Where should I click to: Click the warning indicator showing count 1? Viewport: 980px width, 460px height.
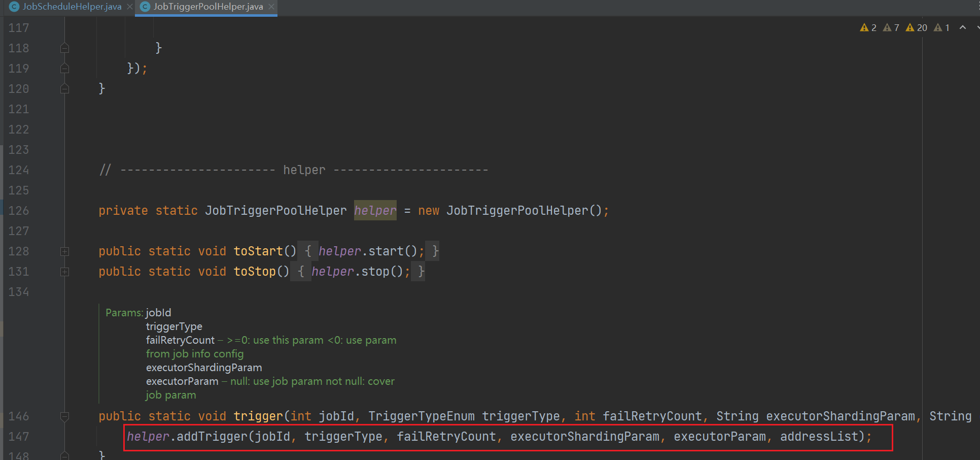[x=938, y=28]
